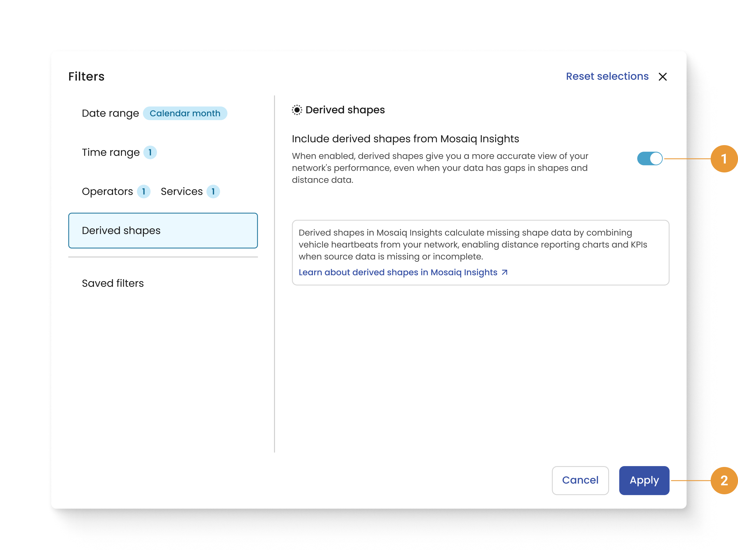Close the Filters dialog with the X icon

coord(663,77)
